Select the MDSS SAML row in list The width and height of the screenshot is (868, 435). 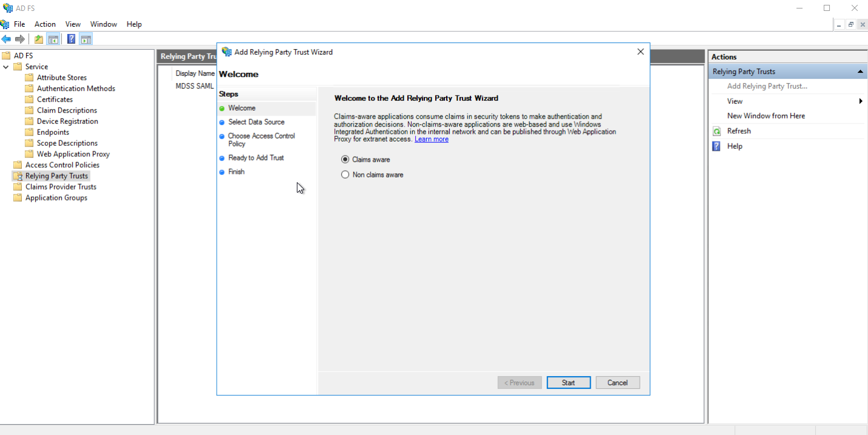(x=195, y=86)
